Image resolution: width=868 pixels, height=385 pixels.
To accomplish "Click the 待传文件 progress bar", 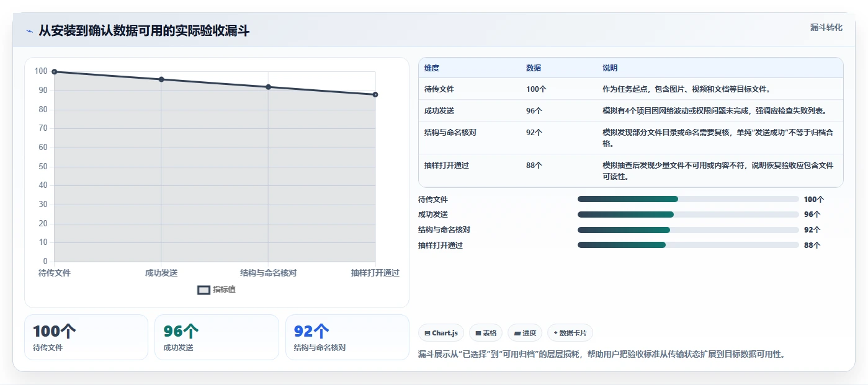I will (x=688, y=199).
